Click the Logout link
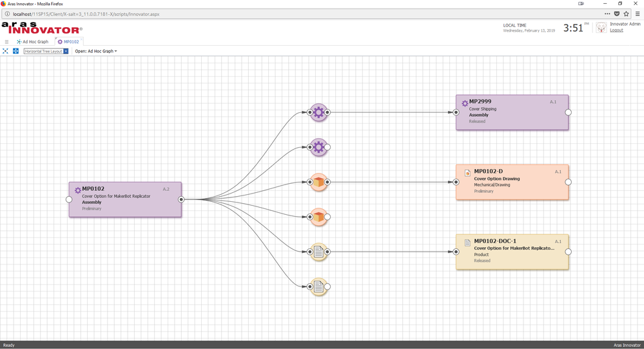 [616, 30]
